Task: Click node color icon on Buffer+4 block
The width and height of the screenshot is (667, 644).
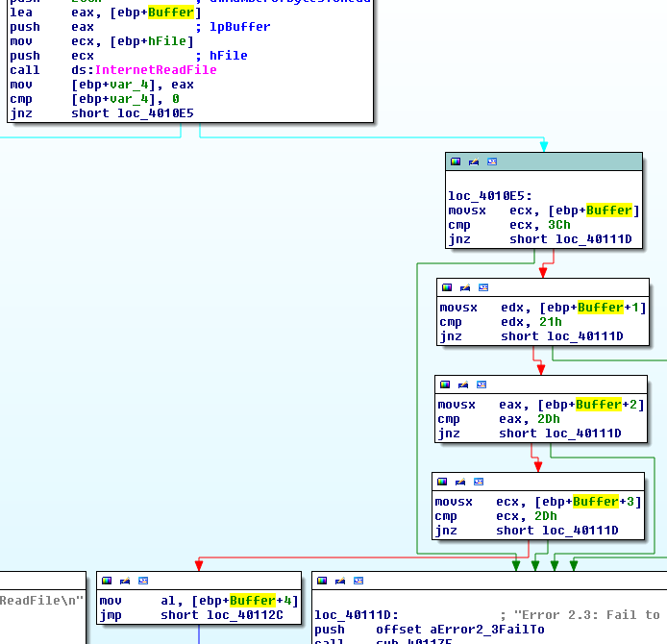Action: (107, 581)
